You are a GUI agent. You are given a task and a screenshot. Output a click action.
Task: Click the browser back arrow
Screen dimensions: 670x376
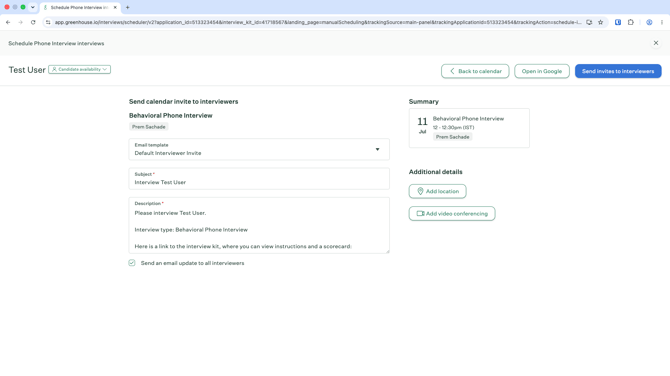pos(8,22)
